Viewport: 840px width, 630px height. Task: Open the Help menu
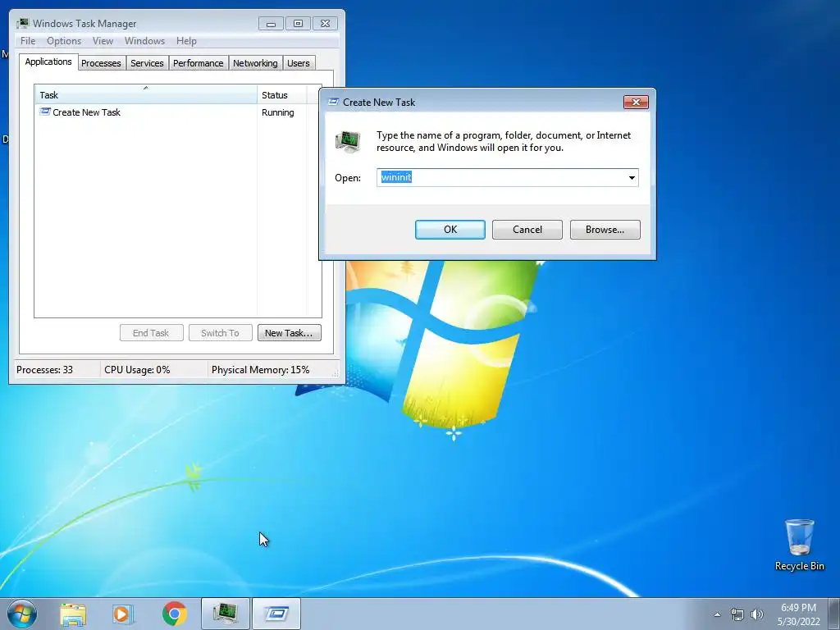[x=186, y=41]
